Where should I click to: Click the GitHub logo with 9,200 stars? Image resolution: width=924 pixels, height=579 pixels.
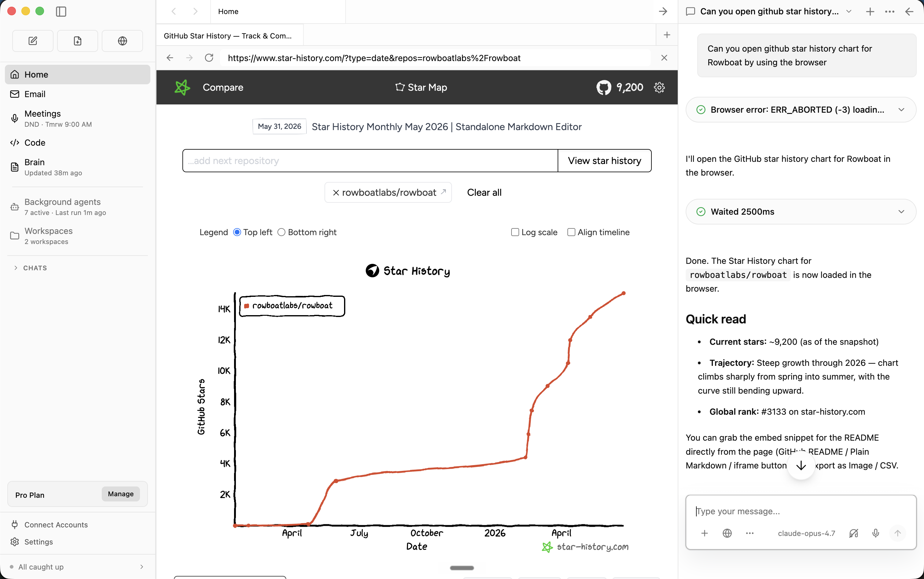point(604,87)
